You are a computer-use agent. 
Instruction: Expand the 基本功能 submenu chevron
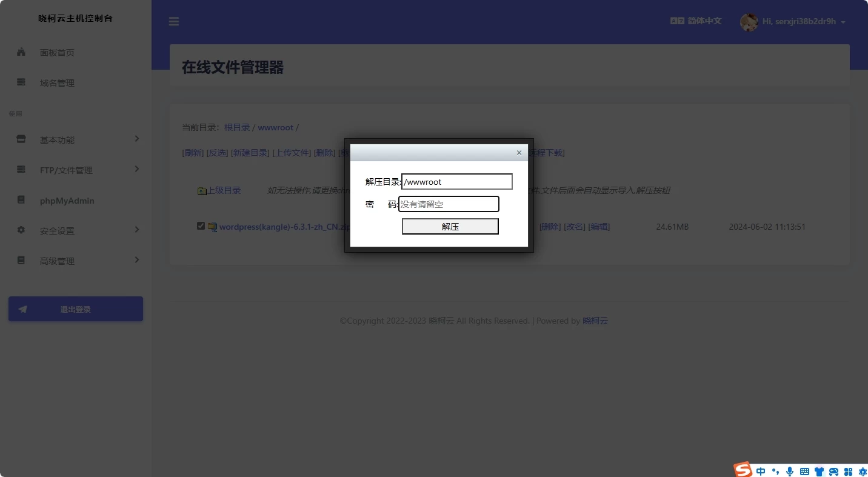137,139
